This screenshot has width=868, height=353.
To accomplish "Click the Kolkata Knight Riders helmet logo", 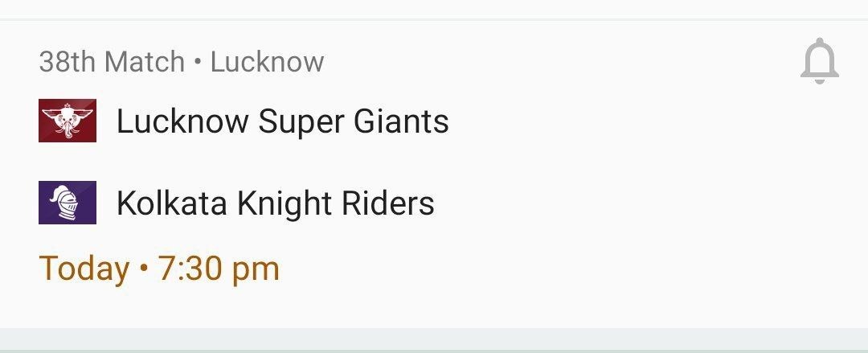I will (68, 203).
